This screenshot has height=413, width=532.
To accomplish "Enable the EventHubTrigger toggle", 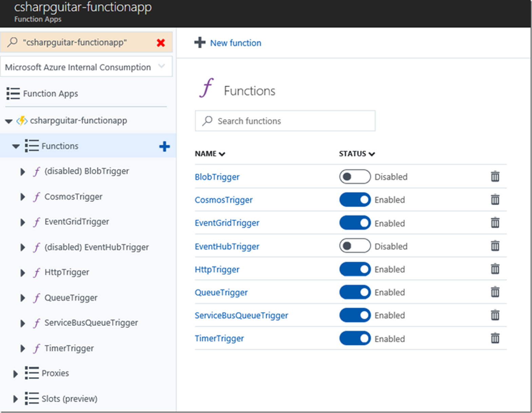I will tap(355, 246).
